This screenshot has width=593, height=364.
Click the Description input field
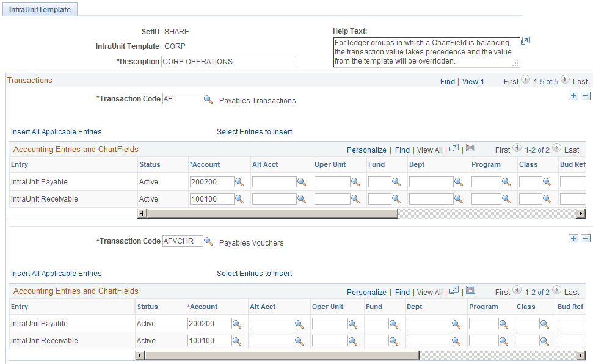tap(228, 61)
